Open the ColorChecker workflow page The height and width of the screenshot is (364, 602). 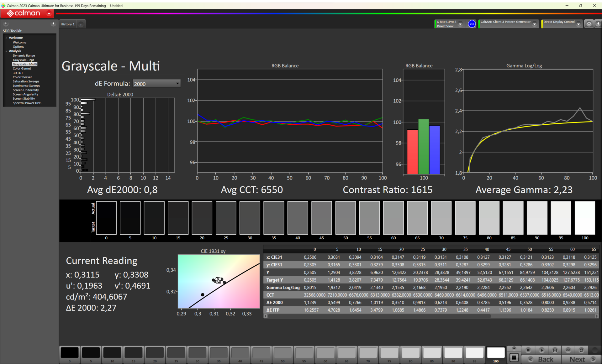tap(22, 77)
